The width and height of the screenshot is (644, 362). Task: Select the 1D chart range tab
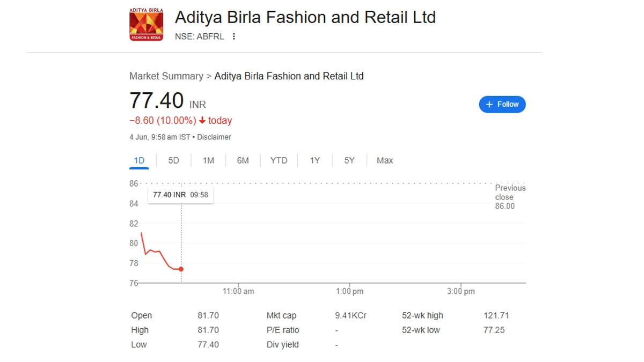click(x=139, y=160)
